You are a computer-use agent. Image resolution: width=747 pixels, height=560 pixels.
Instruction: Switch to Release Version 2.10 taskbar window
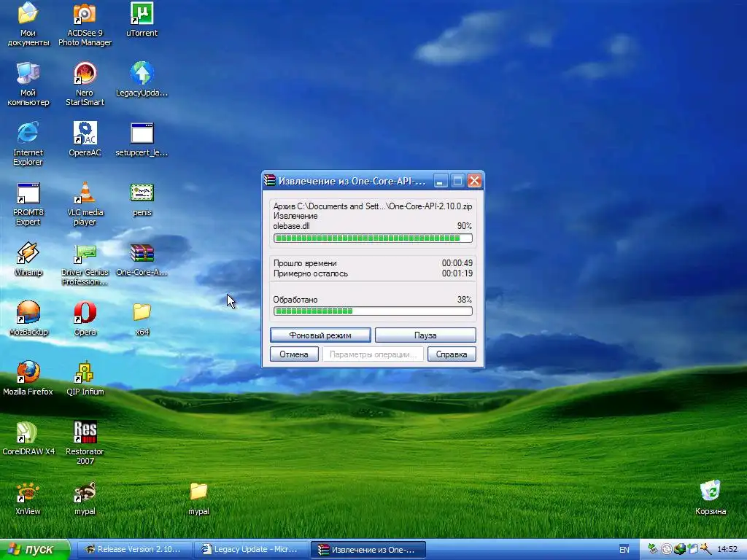click(x=134, y=550)
